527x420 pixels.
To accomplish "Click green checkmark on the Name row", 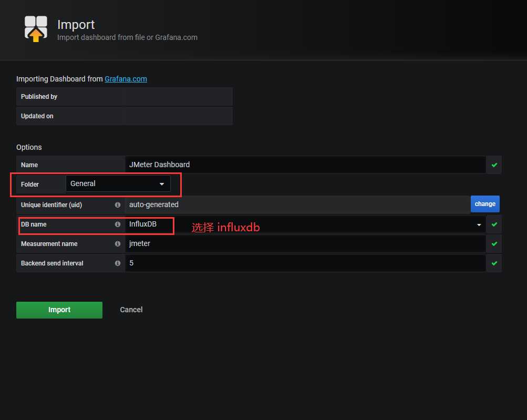I will (494, 165).
